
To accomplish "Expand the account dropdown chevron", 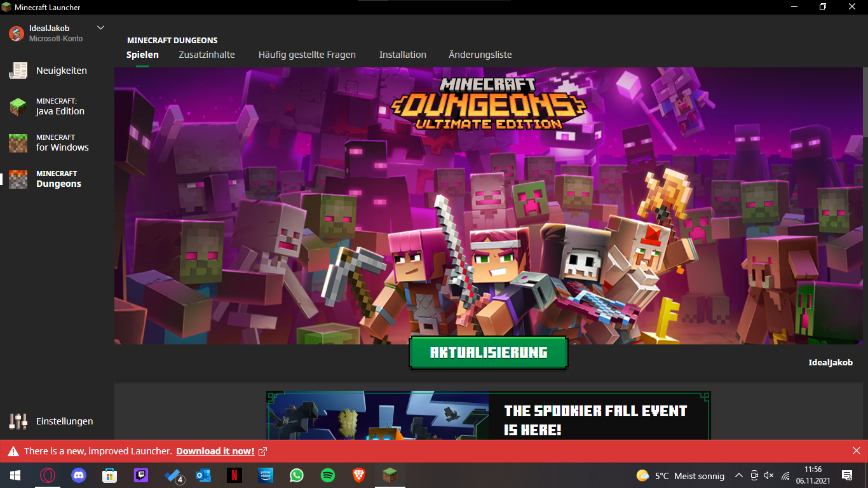I will [100, 28].
